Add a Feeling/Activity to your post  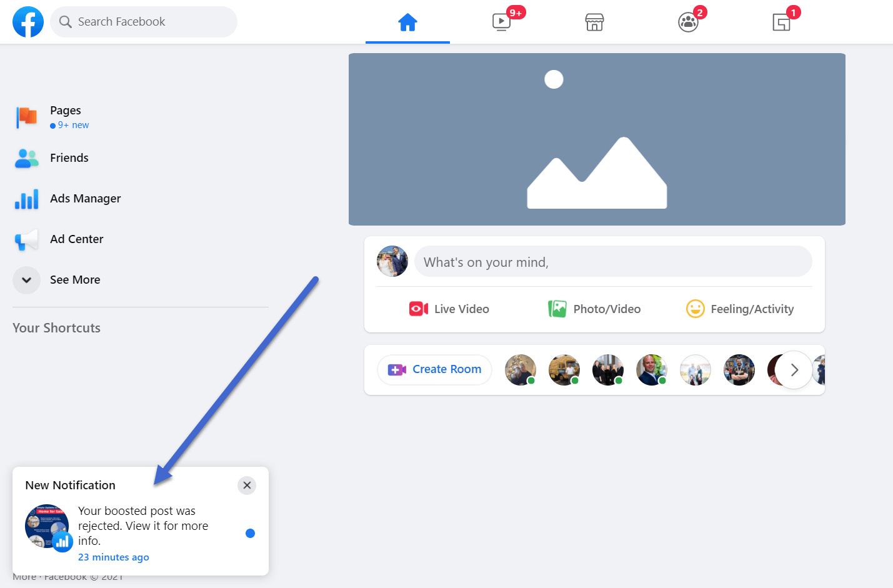click(740, 309)
